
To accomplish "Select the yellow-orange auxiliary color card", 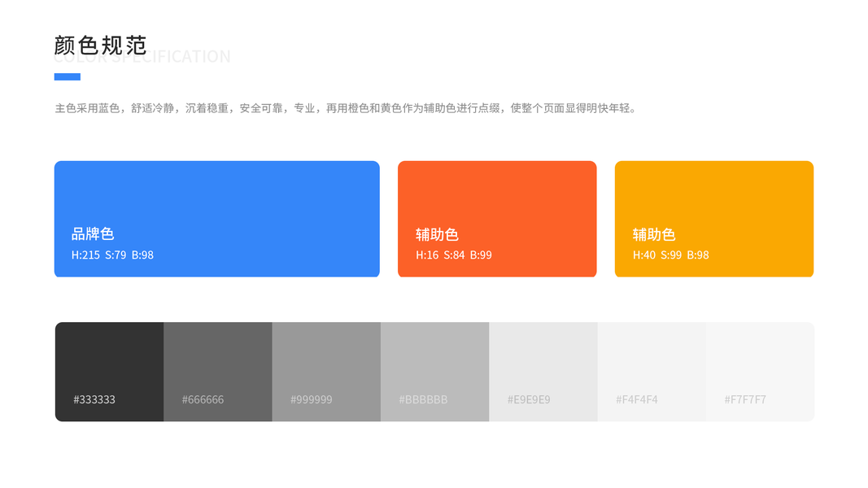I will tap(714, 219).
